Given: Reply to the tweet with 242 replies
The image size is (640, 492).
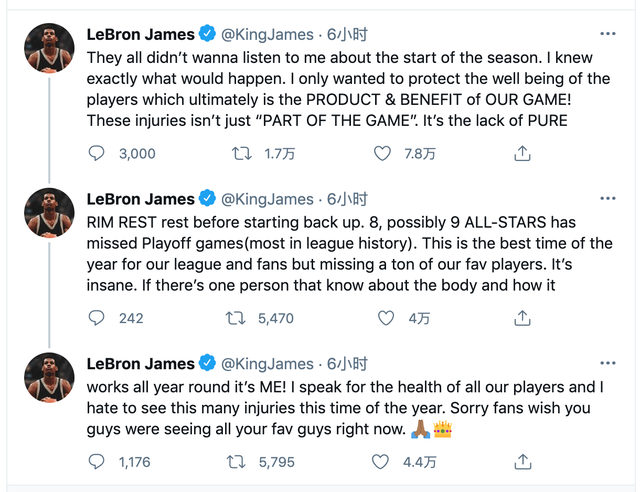Looking at the screenshot, I should click(97, 318).
